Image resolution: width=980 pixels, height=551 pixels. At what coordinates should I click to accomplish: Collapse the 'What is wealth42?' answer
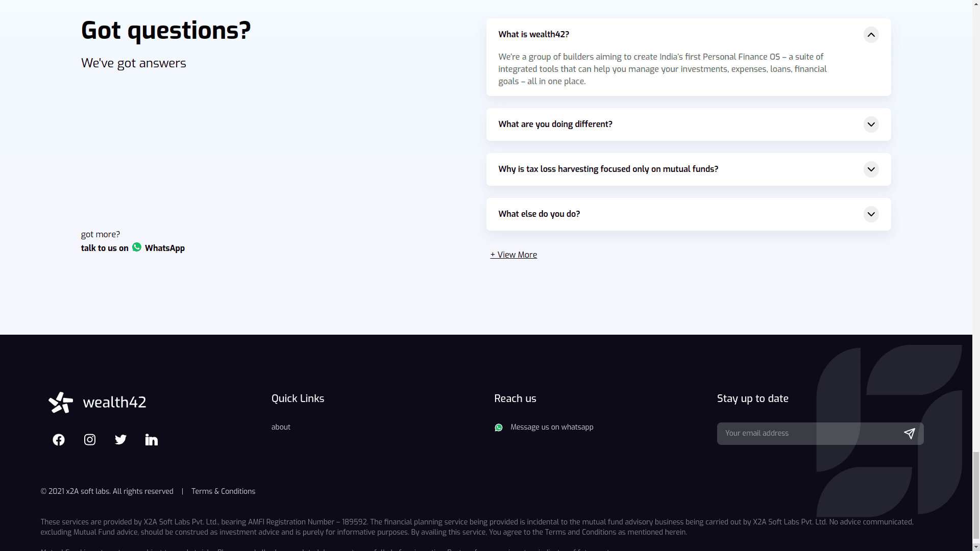tap(871, 35)
